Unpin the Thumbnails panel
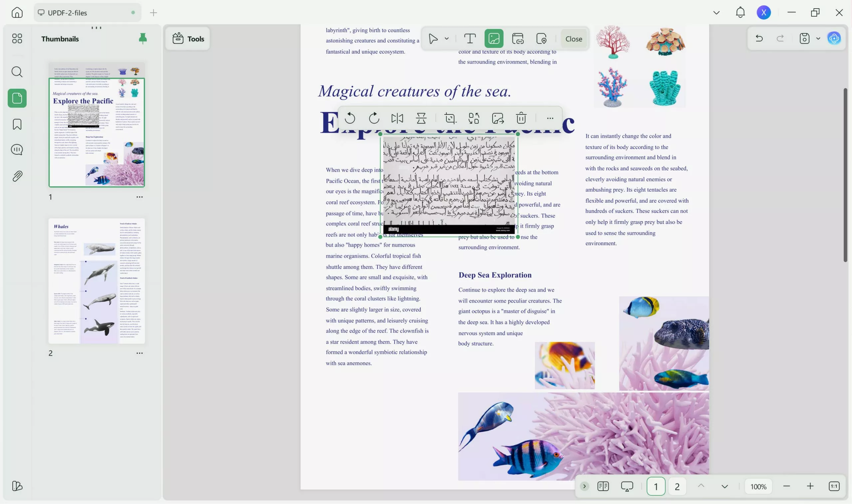The height and width of the screenshot is (504, 852). (143, 39)
